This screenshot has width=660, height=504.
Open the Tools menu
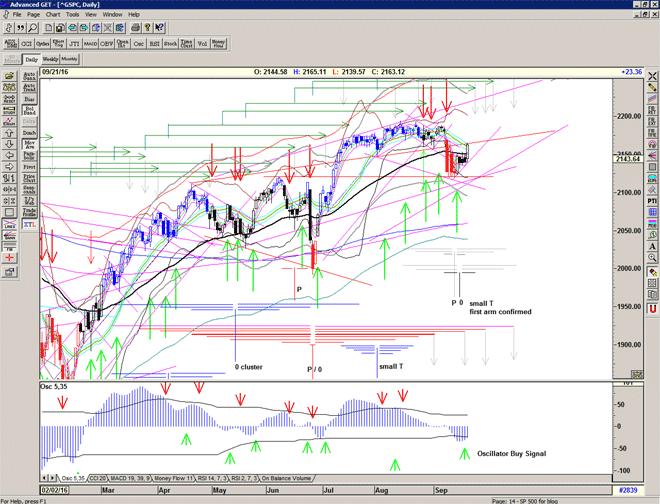(73, 15)
